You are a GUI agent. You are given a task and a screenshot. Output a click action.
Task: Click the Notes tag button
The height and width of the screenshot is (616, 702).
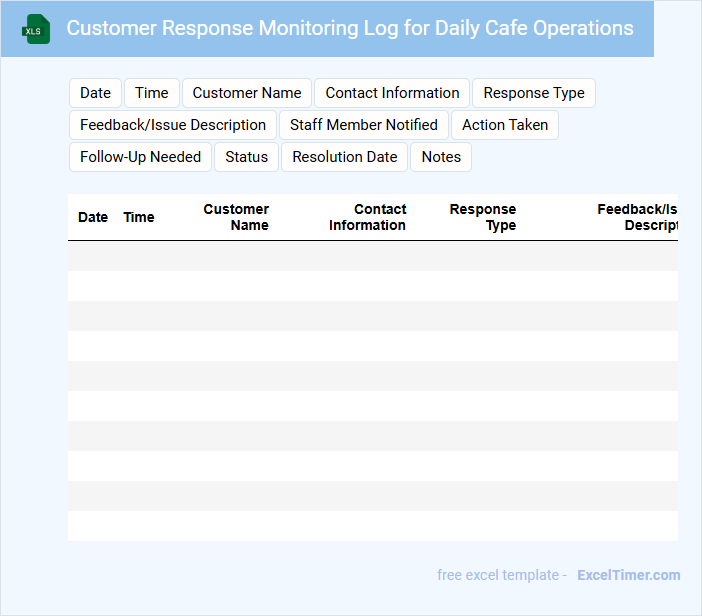[x=441, y=157]
